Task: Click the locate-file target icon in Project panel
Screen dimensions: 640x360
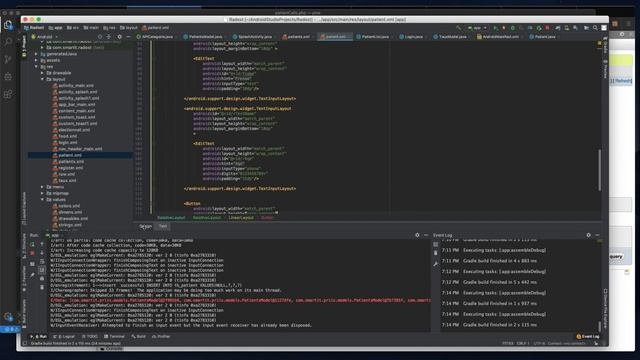Action: 100,37
